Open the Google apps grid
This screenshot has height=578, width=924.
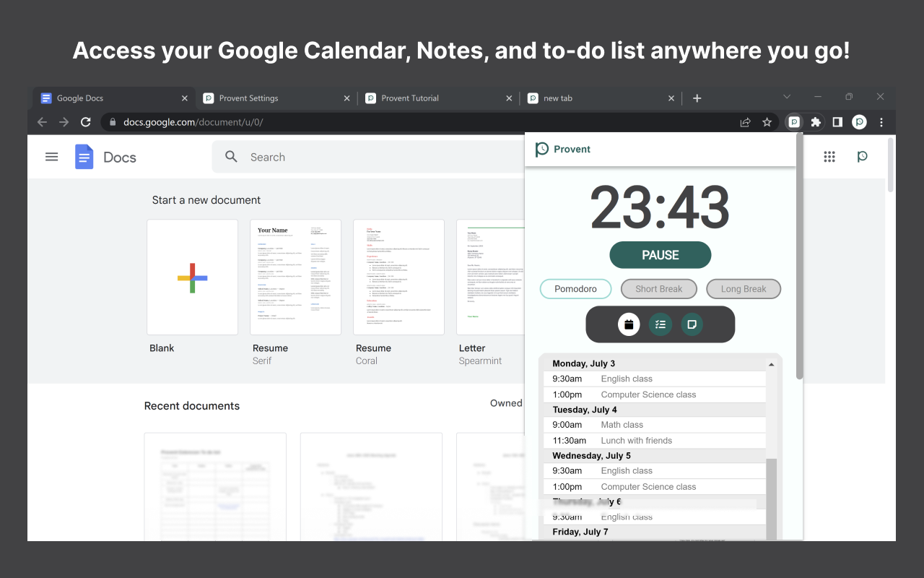coord(829,157)
